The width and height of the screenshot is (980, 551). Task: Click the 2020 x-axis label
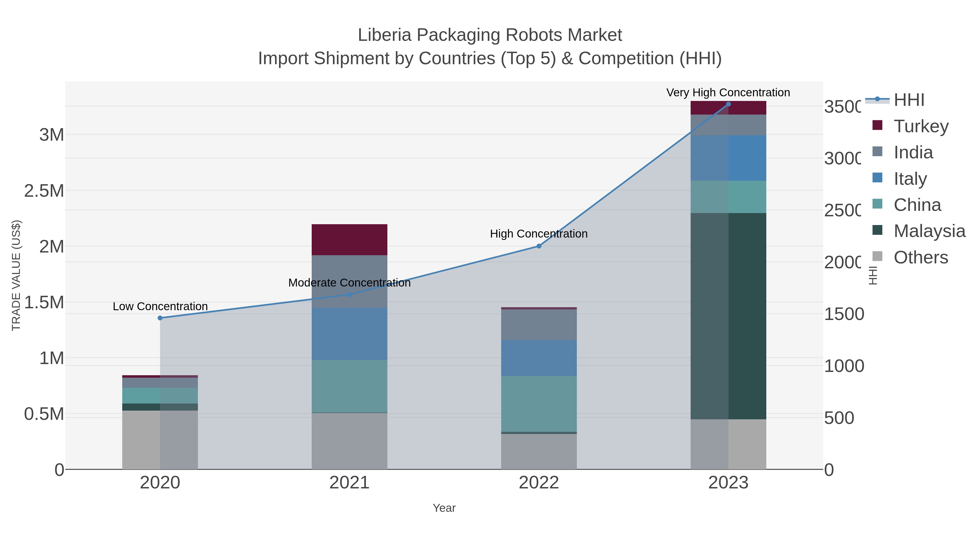click(160, 483)
